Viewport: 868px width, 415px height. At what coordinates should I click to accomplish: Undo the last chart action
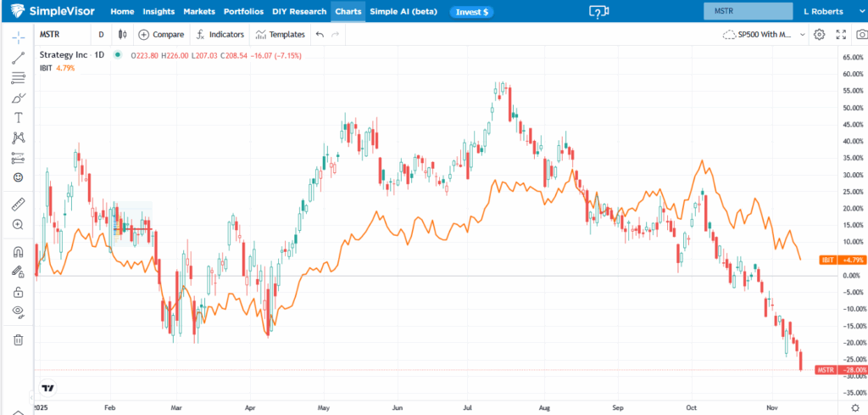pos(320,34)
